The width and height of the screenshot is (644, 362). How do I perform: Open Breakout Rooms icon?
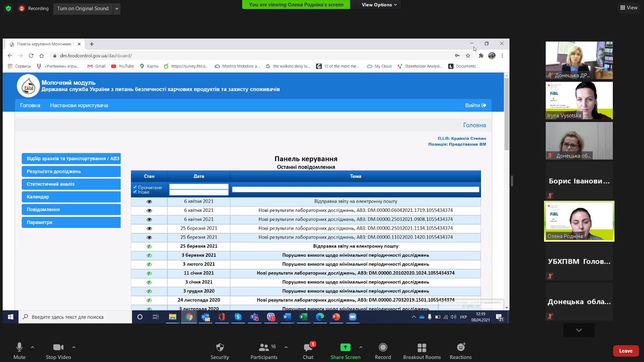pos(422,347)
